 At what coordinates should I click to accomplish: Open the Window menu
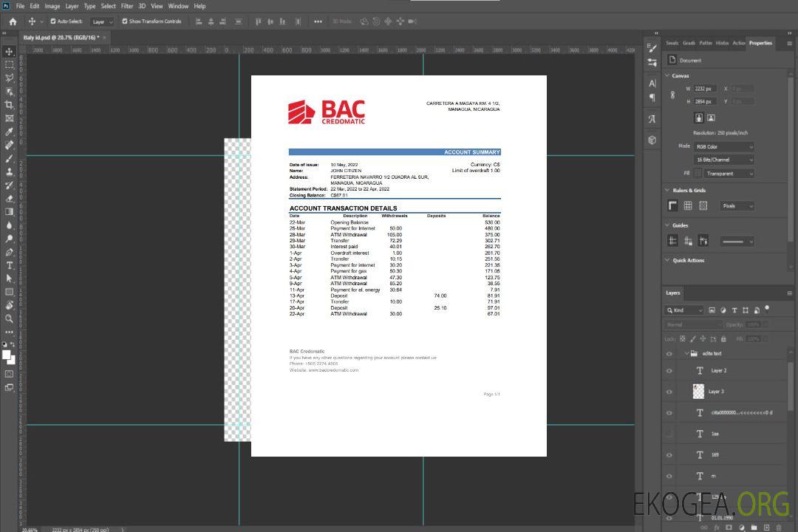[x=178, y=6]
